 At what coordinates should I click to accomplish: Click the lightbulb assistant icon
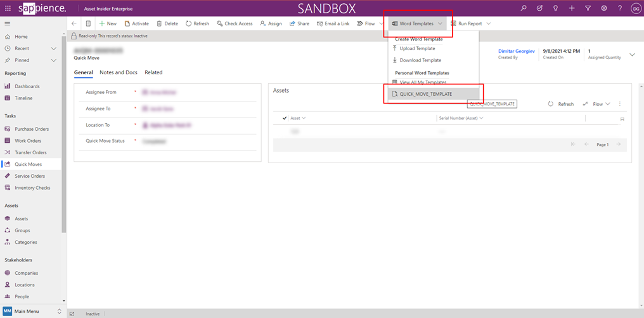pos(556,8)
